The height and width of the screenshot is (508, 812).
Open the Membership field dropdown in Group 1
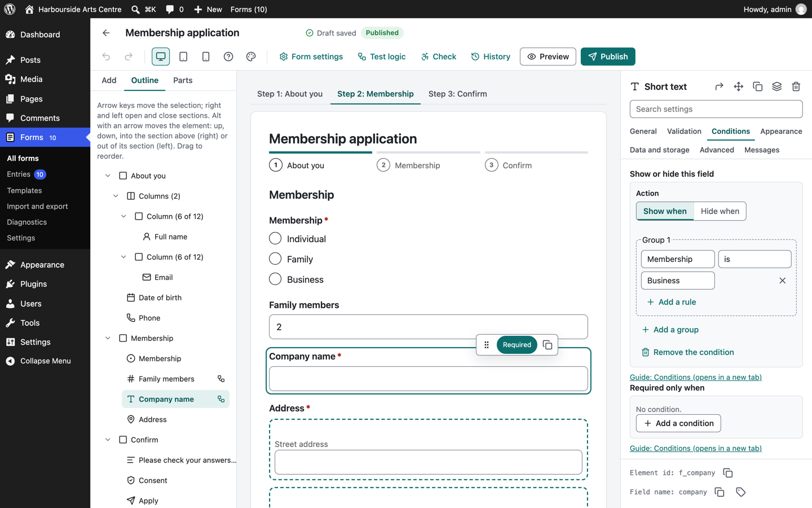pyautogui.click(x=678, y=259)
